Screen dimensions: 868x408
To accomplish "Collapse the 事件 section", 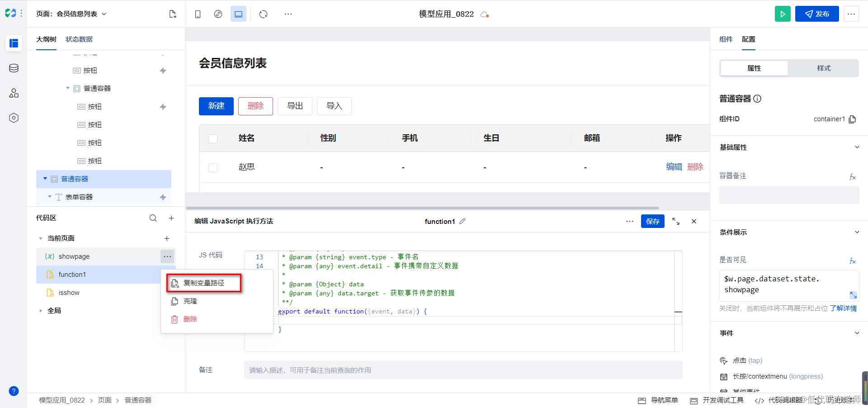I will (857, 333).
